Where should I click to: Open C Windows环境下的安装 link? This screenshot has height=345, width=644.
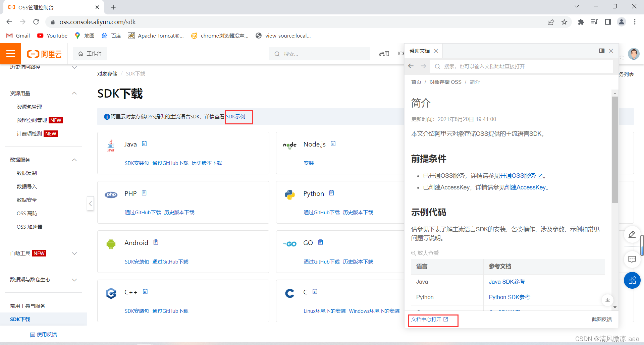374,311
